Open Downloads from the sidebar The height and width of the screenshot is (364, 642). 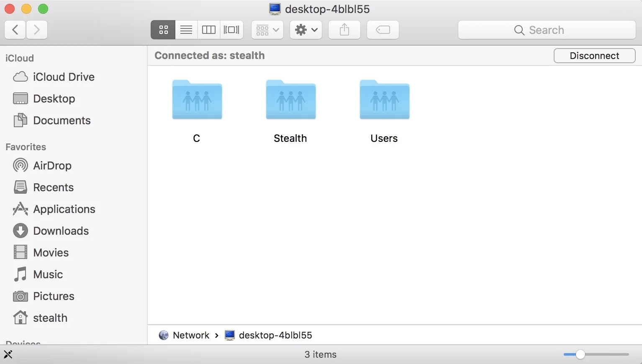click(x=61, y=231)
